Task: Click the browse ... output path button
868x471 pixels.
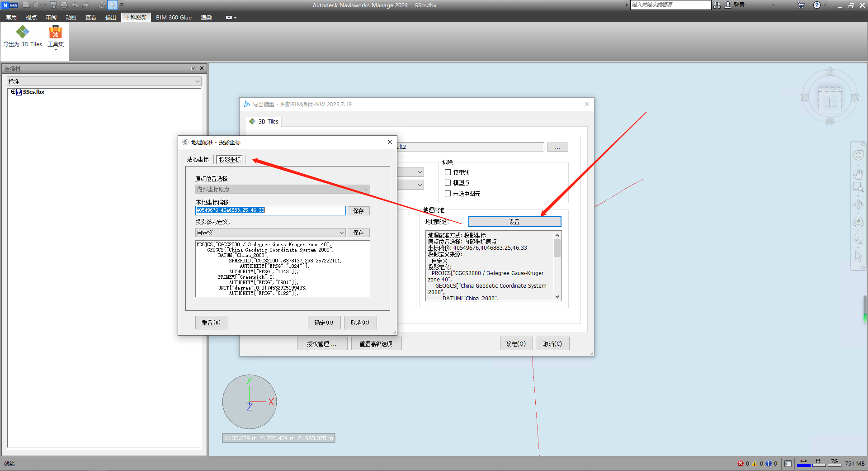Action: coord(557,147)
